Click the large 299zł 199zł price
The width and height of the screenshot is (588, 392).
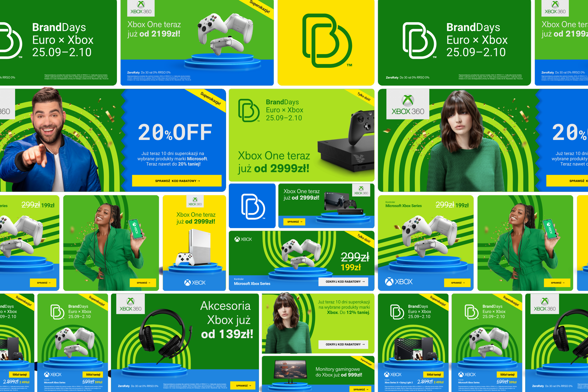click(x=355, y=262)
